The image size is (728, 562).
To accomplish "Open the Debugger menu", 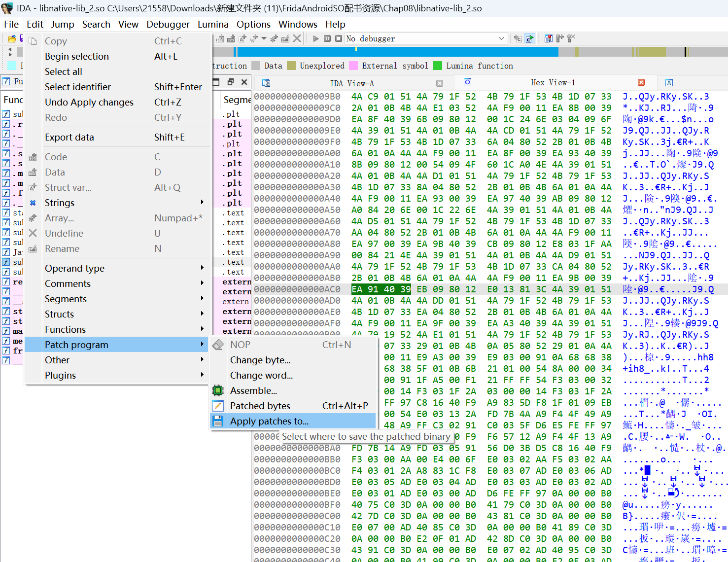I will coord(168,24).
